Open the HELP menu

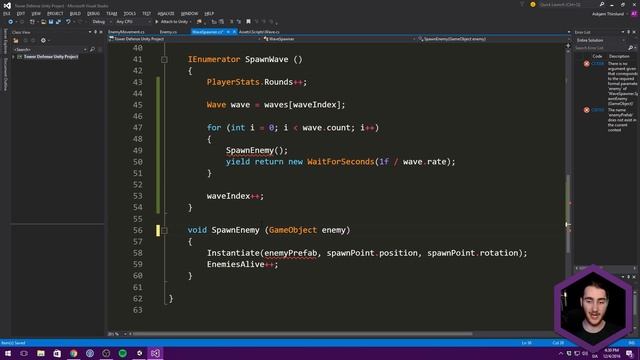209,13
